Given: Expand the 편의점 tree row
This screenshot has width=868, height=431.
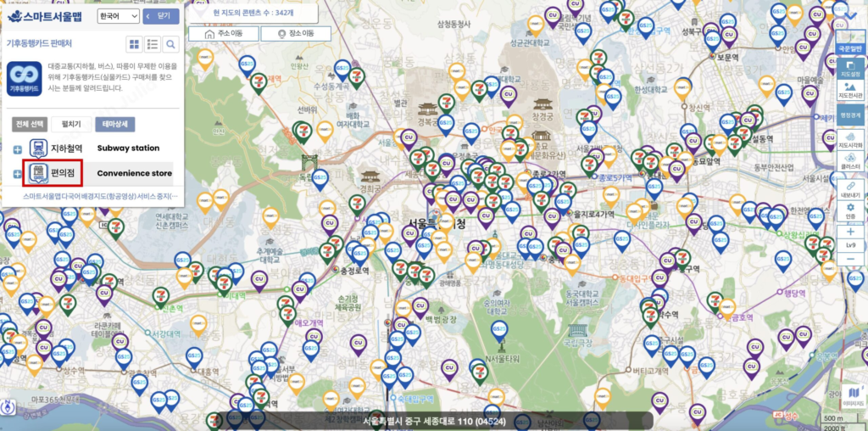Looking at the screenshot, I should (x=17, y=175).
